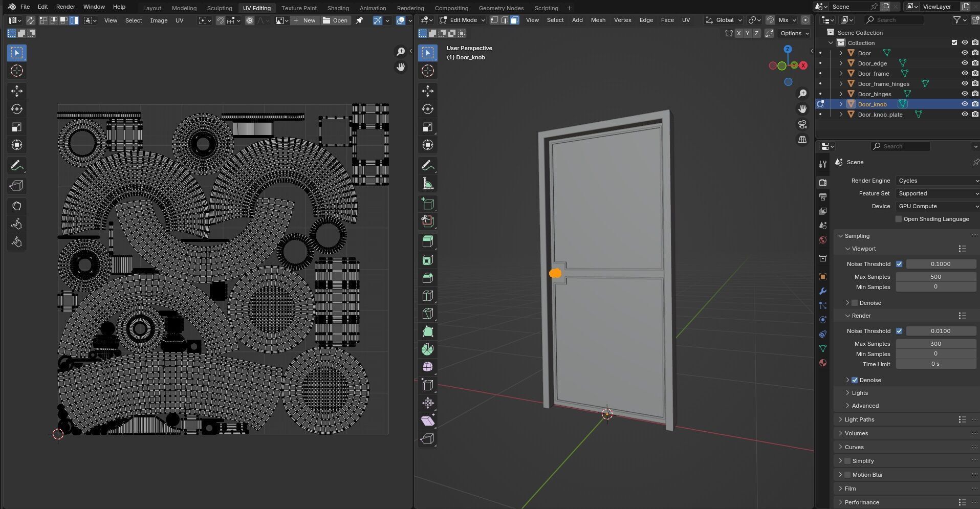The height and width of the screenshot is (509, 980).
Task: Adjust Viewport Noise Threshold 0.1000 field
Action: tap(941, 264)
